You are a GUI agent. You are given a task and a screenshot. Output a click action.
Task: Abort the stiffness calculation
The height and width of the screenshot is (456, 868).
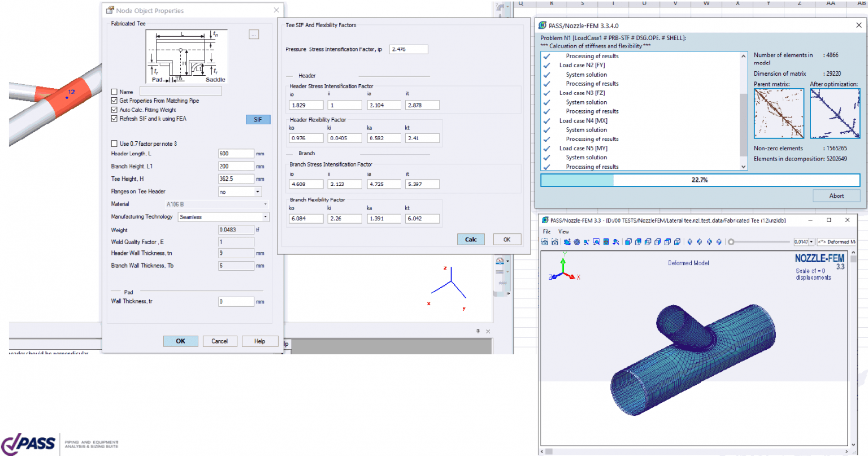[x=836, y=196]
